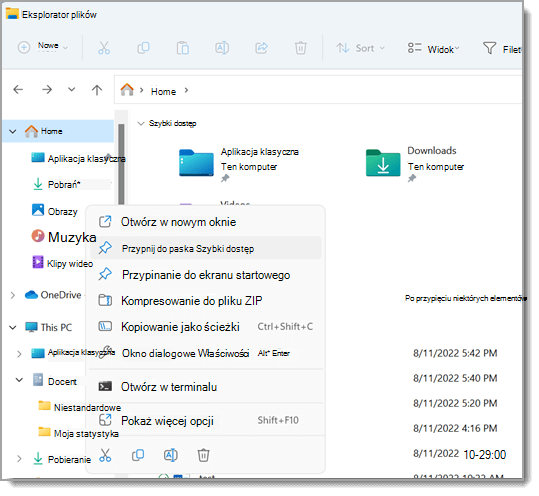Select Przypnij do paska Szybki dostęp
539x496 pixels.
(206, 248)
